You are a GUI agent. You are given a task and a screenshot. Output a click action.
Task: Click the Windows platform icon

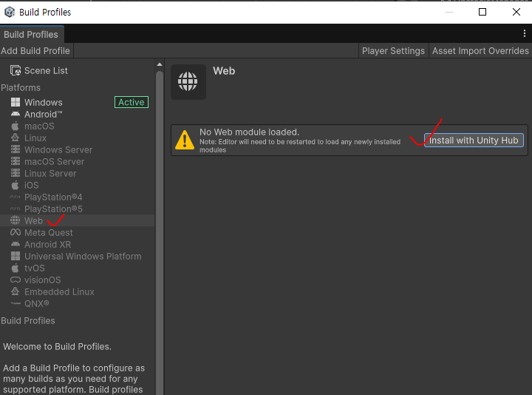tap(16, 102)
